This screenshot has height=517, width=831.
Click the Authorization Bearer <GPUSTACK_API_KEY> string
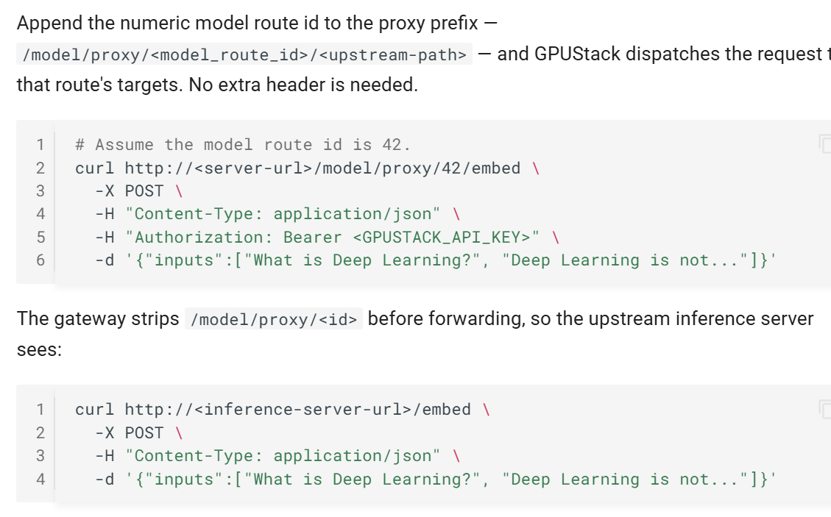click(x=332, y=237)
